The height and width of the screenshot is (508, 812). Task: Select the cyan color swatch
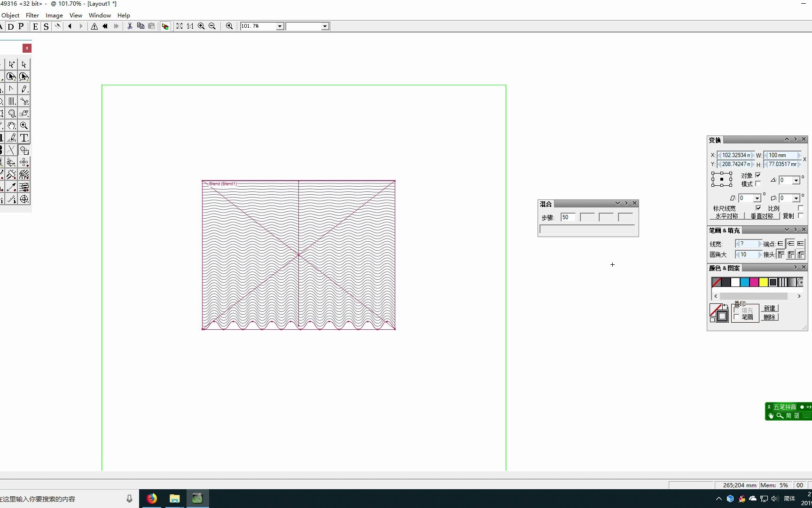tap(745, 282)
